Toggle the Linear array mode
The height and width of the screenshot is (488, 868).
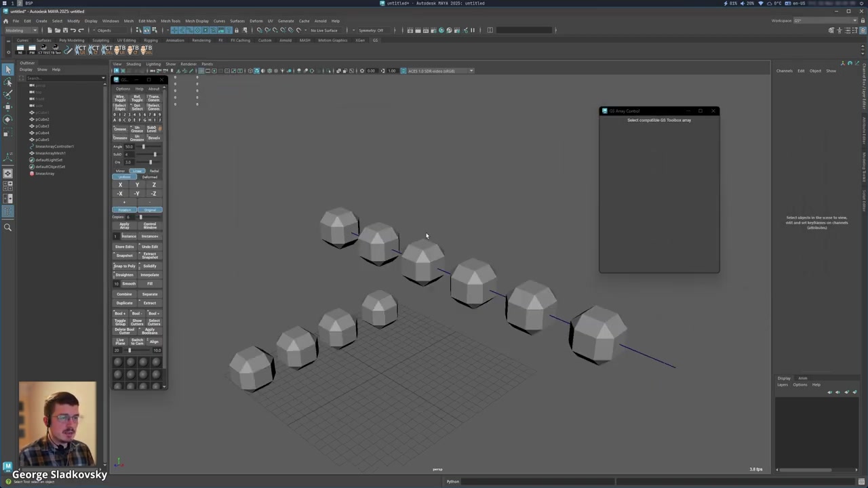137,171
